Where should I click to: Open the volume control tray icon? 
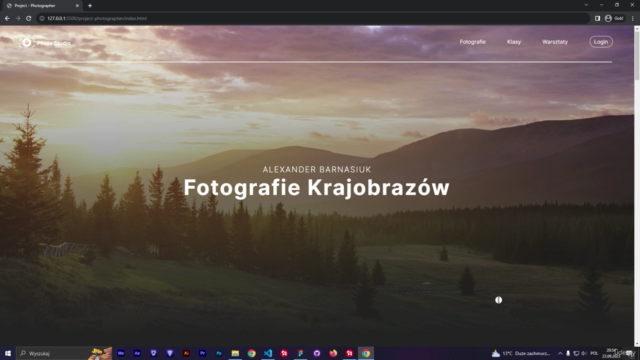tap(584, 353)
